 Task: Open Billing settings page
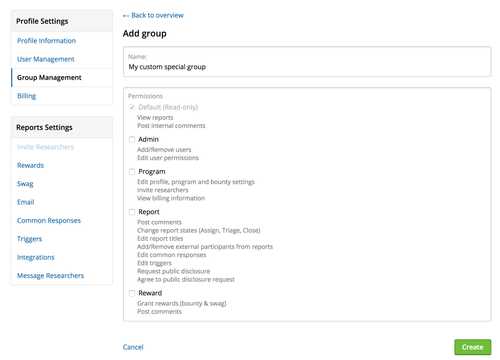(x=26, y=96)
